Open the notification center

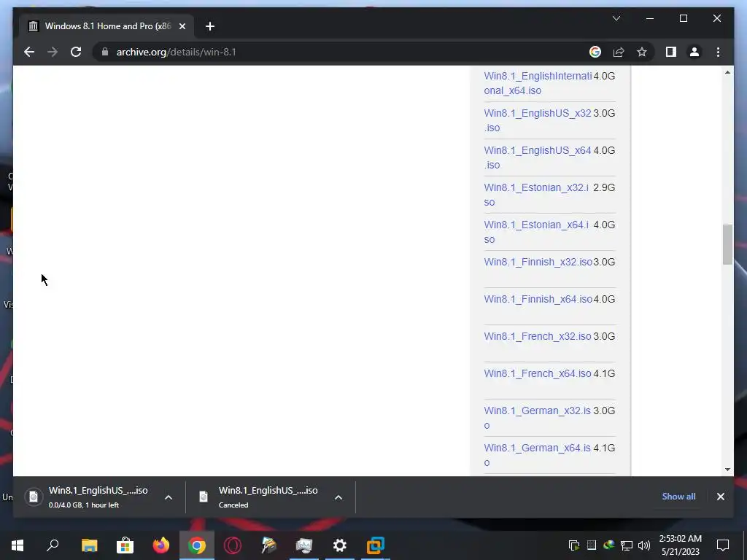click(x=723, y=545)
